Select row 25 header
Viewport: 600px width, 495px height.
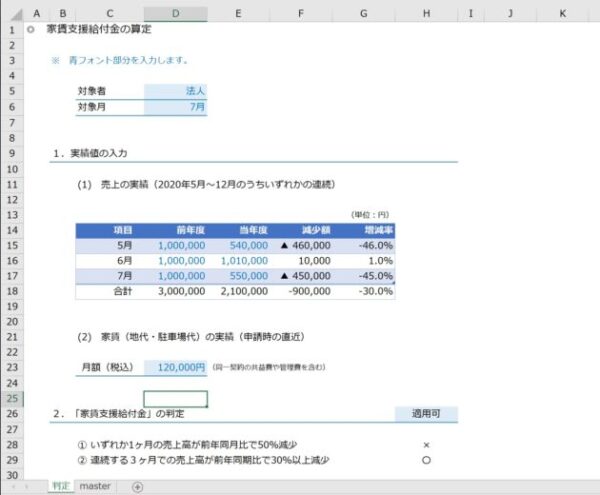coord(12,399)
